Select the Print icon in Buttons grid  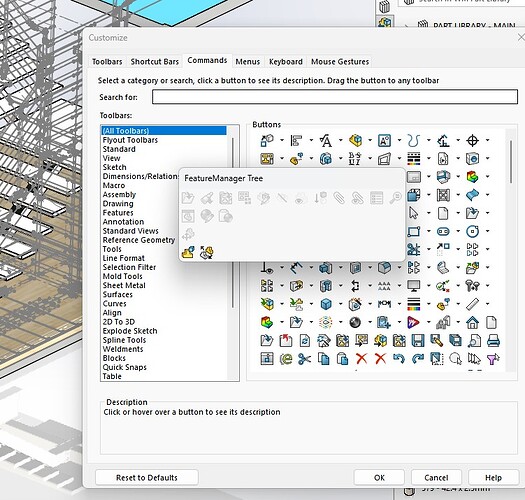click(493, 341)
